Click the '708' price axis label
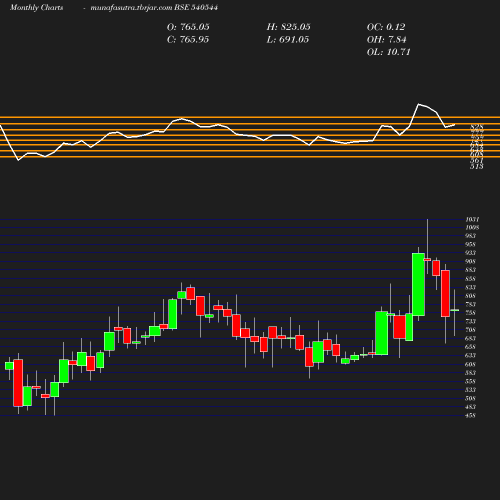Image resolution: width=500 pixels, height=500 pixels. point(471,330)
